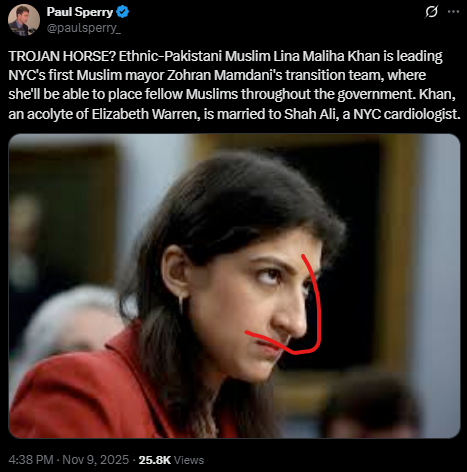467x472 pixels.
Task: Click the post body text to expand
Action: (234, 85)
